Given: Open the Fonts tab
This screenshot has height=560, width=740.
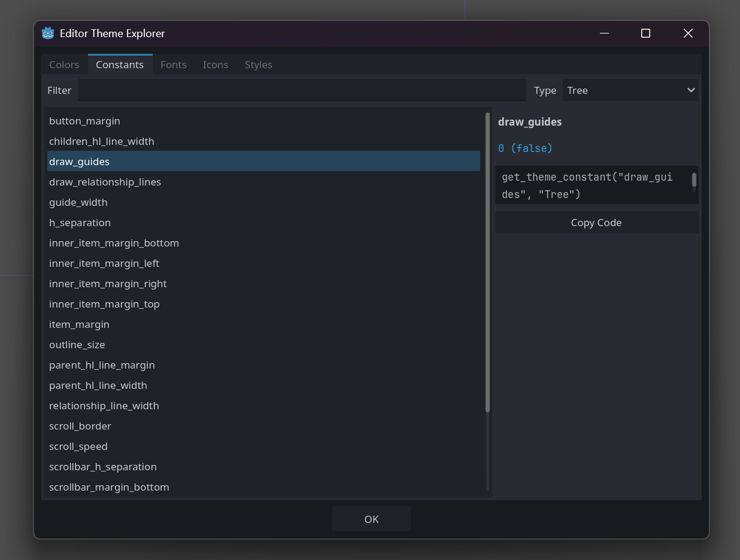Looking at the screenshot, I should [x=174, y=65].
